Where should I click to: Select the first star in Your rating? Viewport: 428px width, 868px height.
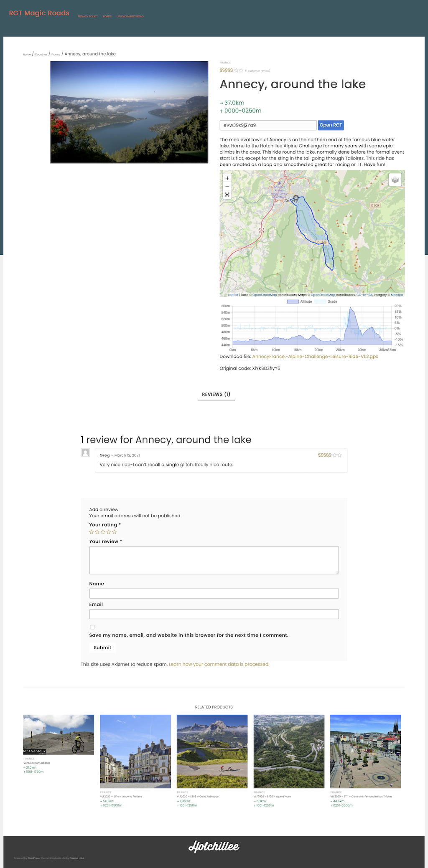pos(92,532)
